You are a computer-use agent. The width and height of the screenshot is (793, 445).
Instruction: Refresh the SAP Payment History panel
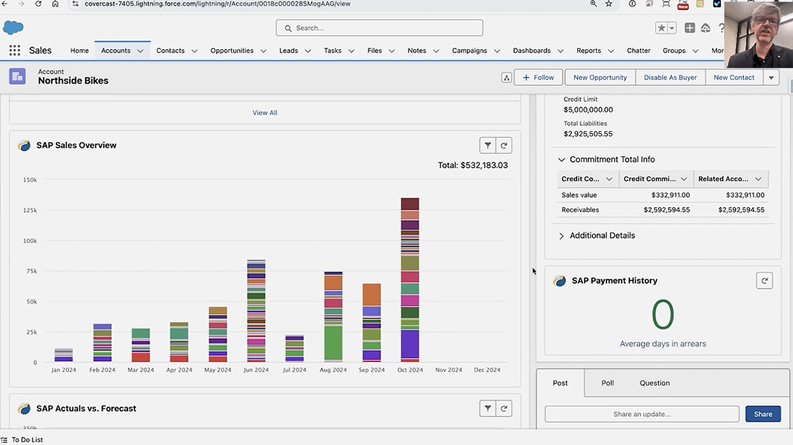(x=764, y=281)
